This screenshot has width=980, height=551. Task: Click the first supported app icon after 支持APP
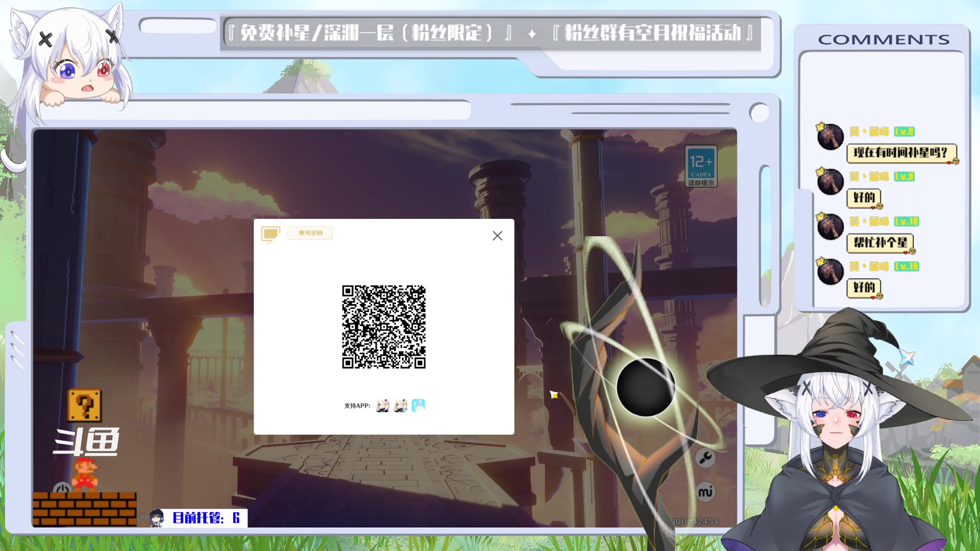382,406
